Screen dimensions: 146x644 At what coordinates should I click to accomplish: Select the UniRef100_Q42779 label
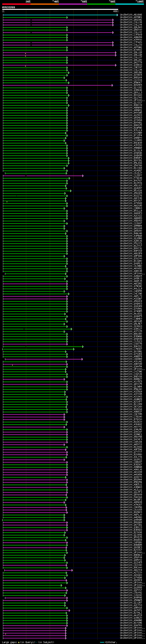click(x=131, y=63)
